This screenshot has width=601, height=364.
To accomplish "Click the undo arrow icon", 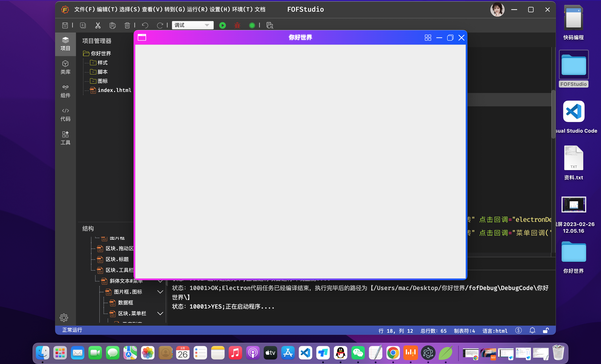I will pyautogui.click(x=145, y=25).
